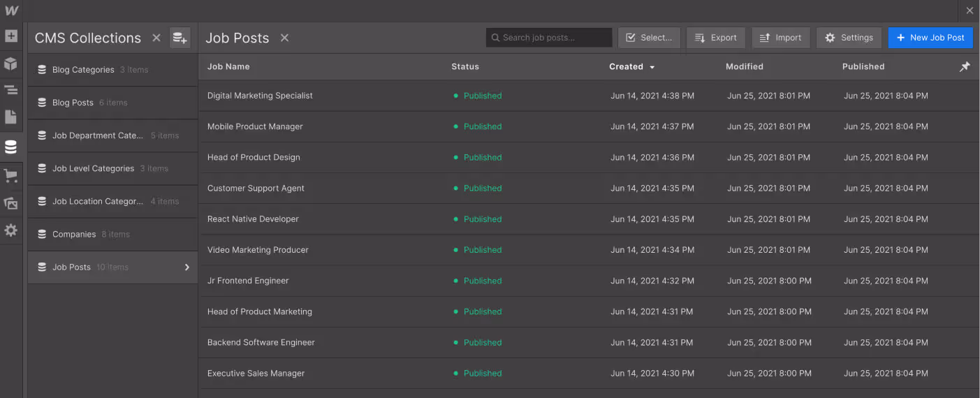Image resolution: width=980 pixels, height=398 pixels.
Task: Sort by Created column dropdown arrow
Action: (652, 67)
